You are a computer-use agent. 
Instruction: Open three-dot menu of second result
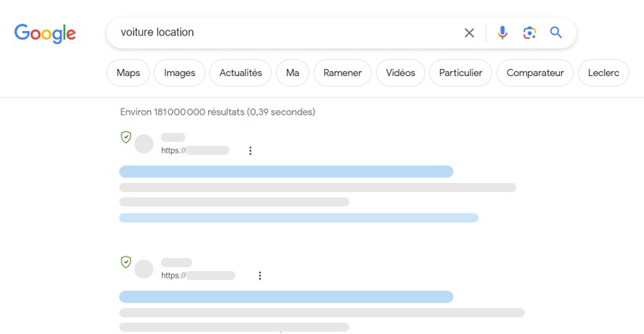tap(260, 276)
